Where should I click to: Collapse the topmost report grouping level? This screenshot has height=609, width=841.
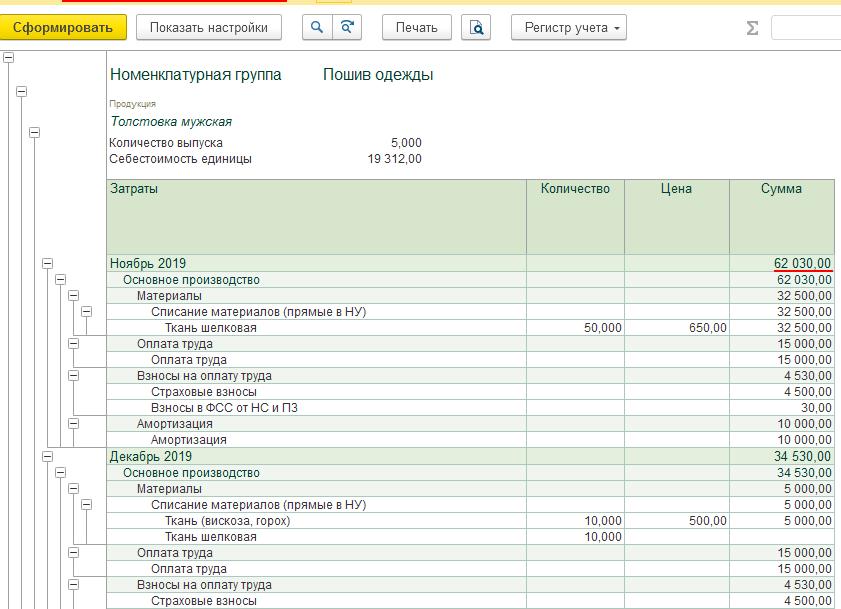(x=9, y=57)
